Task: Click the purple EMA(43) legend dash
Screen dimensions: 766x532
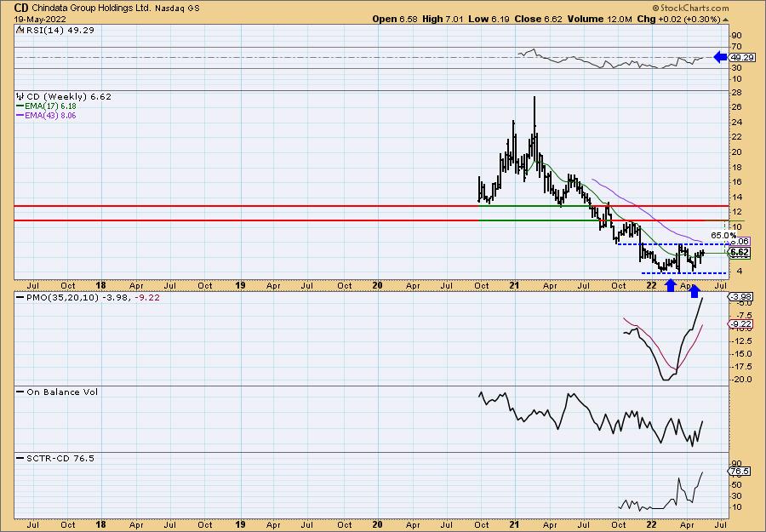Action: [20, 116]
